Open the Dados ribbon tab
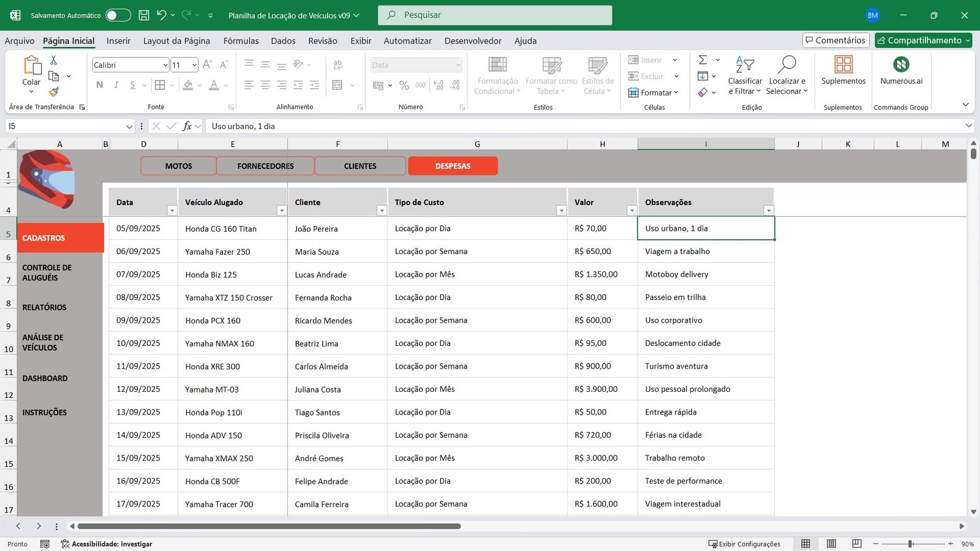Screen dimensions: 980x551 [x=283, y=41]
